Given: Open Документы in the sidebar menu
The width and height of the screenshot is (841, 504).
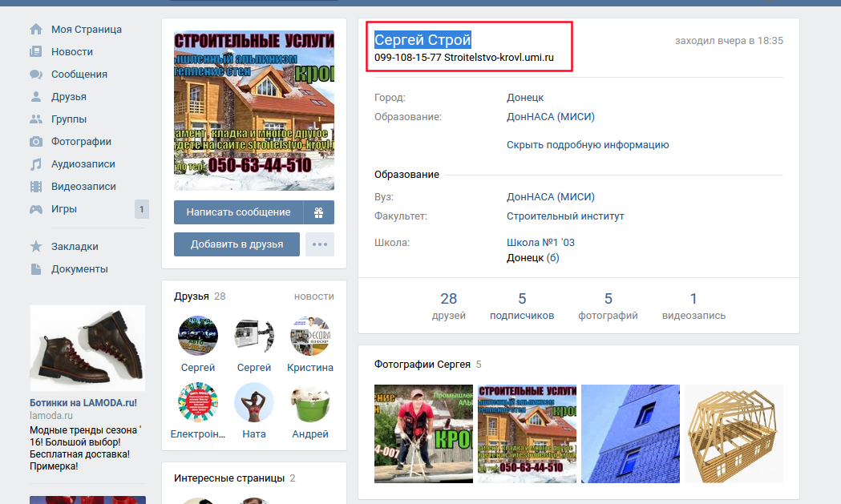Looking at the screenshot, I should 79,269.
